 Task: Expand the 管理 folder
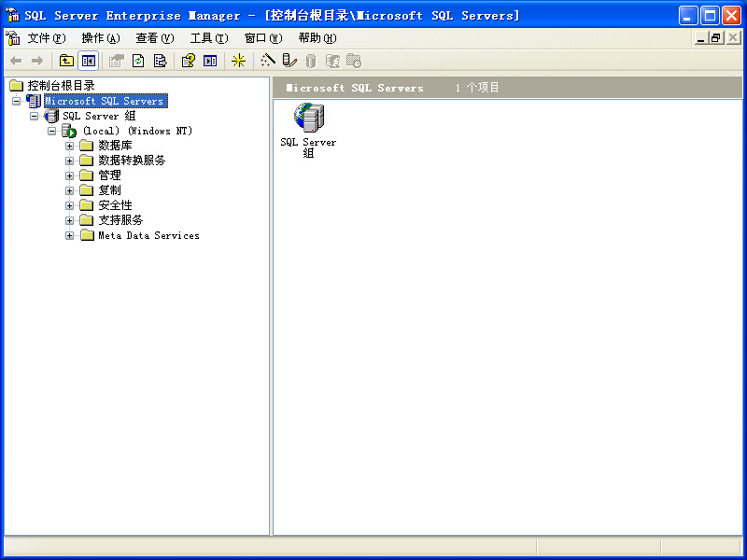click(x=69, y=175)
